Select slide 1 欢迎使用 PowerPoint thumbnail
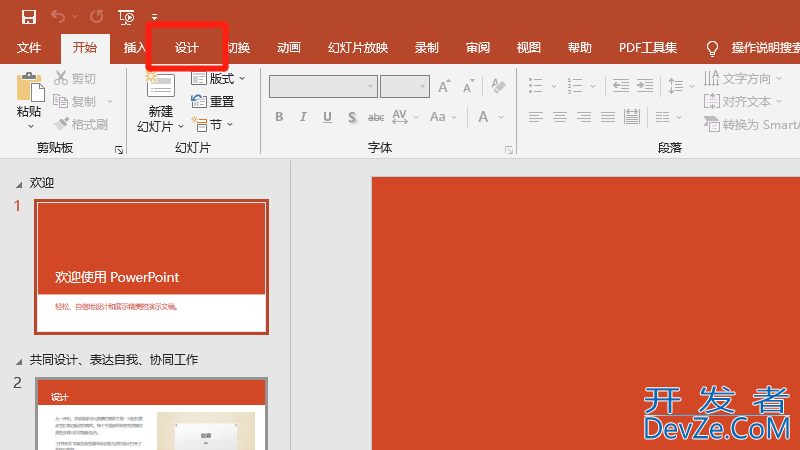 (152, 267)
